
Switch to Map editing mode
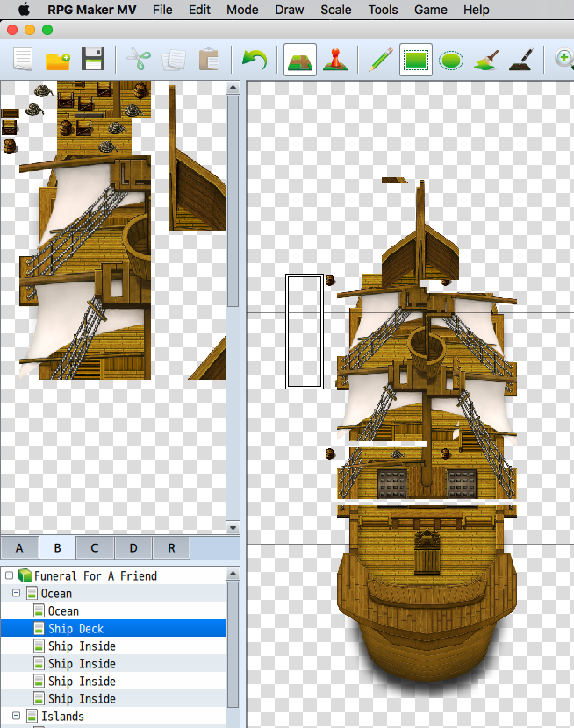[300, 60]
